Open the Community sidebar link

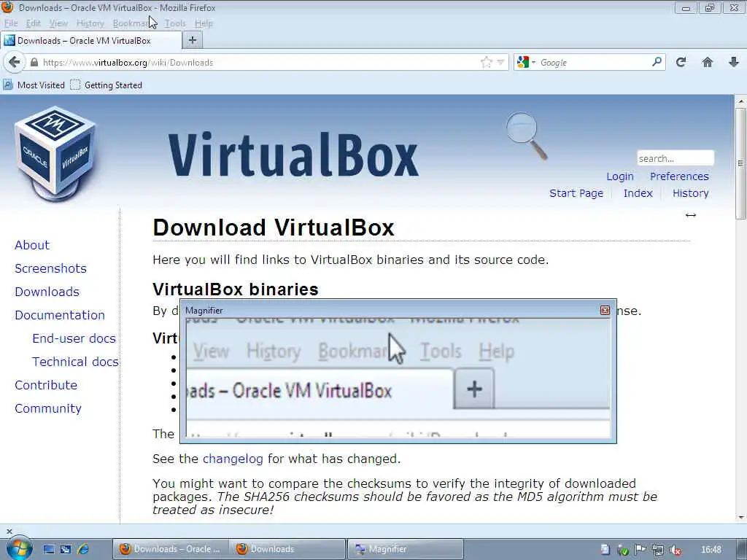coord(47,408)
